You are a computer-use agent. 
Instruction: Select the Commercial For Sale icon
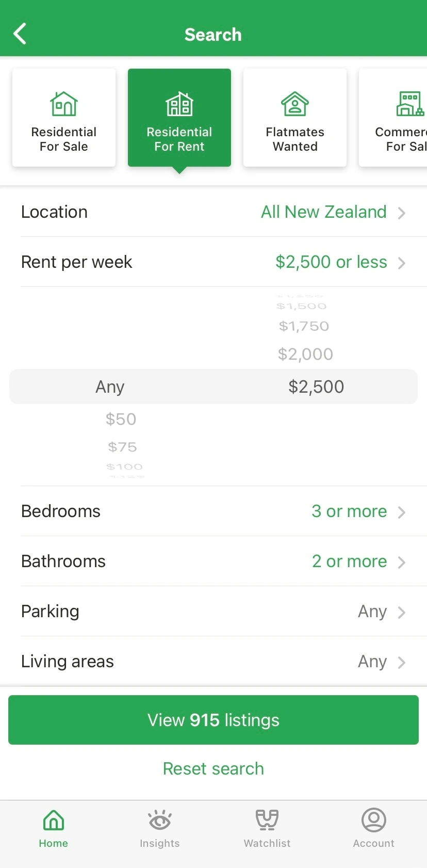point(409,104)
